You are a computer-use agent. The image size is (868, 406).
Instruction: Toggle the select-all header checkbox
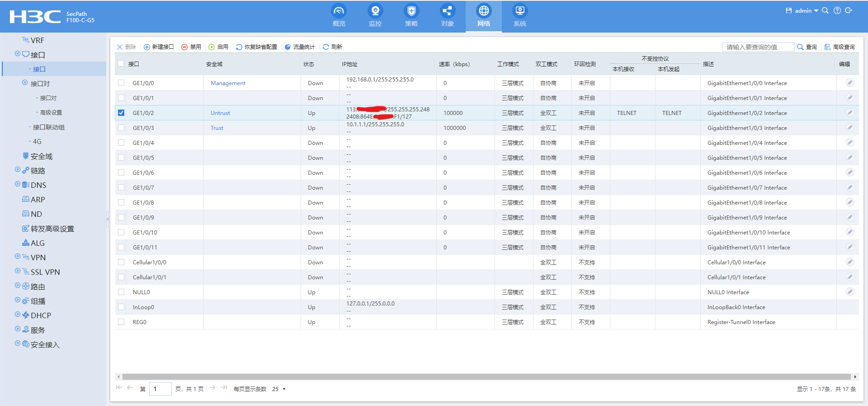coord(121,64)
